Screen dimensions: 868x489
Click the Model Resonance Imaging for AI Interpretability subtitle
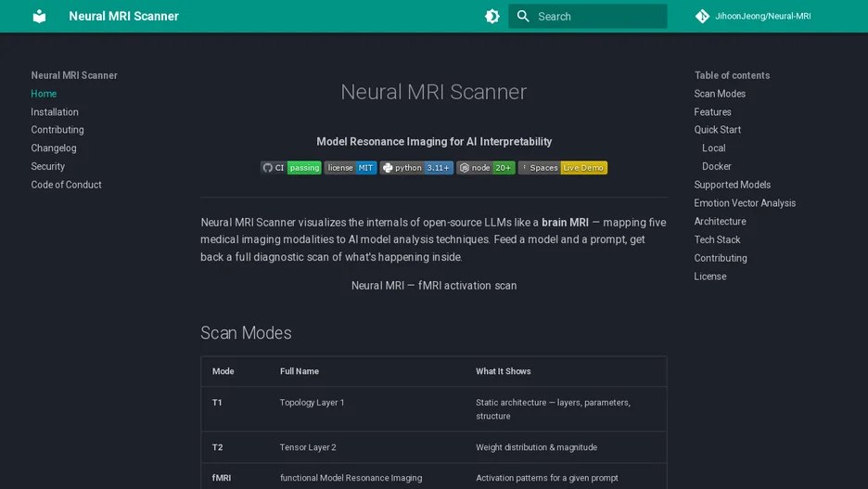(x=434, y=141)
